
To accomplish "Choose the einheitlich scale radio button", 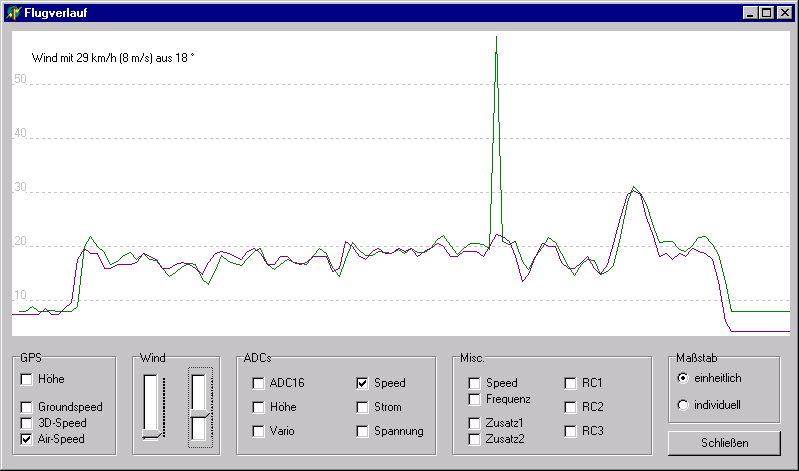I will coord(683,378).
